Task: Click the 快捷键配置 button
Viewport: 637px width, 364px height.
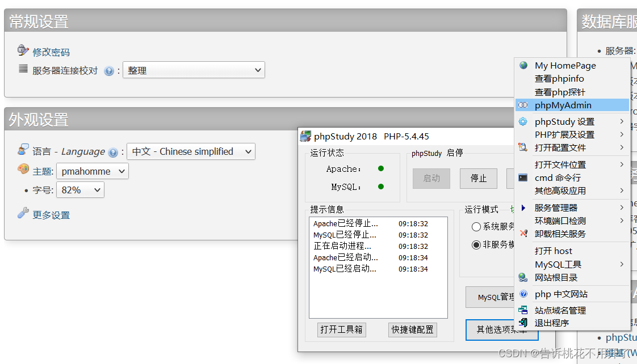Action: tap(412, 329)
